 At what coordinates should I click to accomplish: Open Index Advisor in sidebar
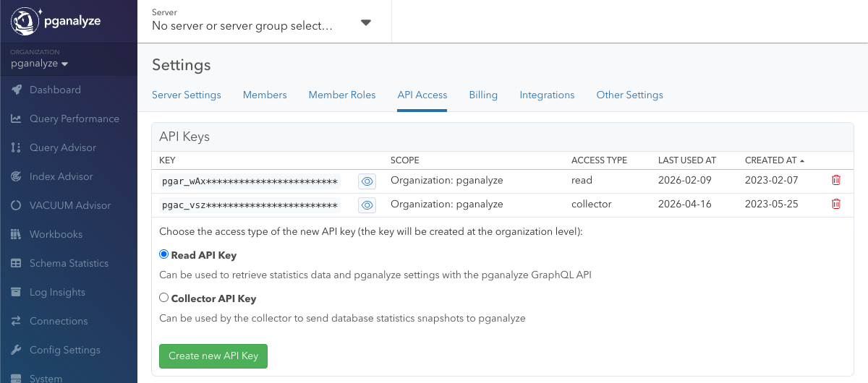click(61, 176)
